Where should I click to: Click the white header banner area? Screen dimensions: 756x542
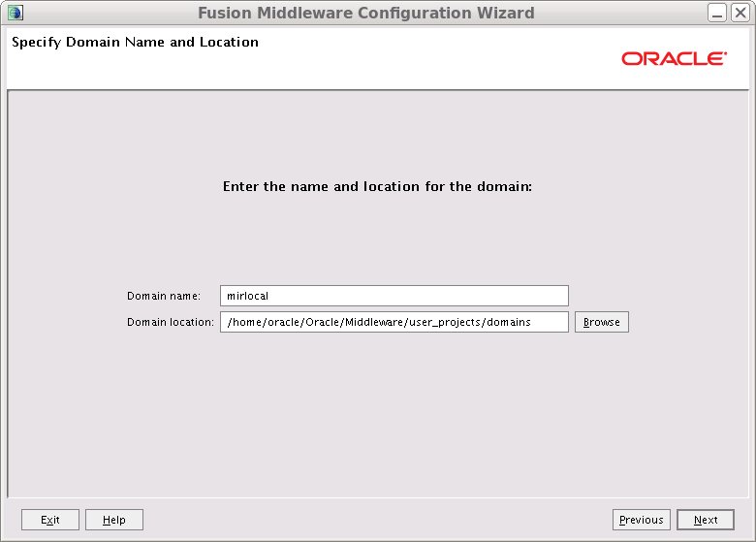pyautogui.click(x=388, y=68)
